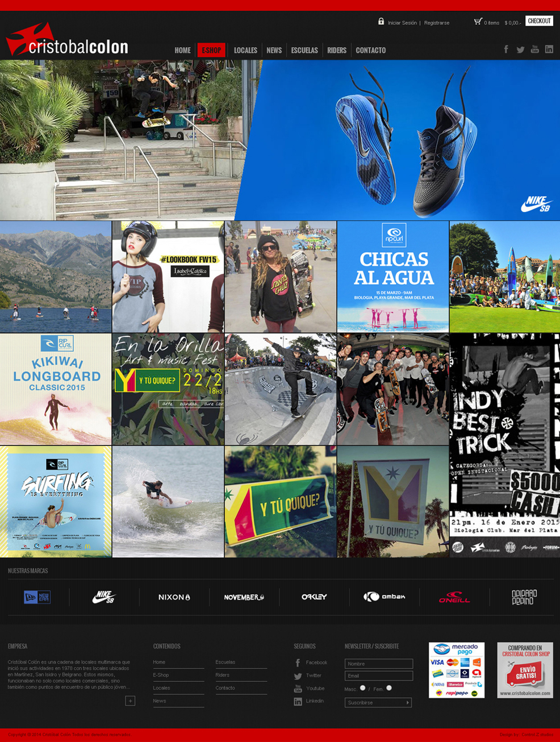The width and height of the screenshot is (560, 742).
Task: Open the shopping cart icon
Action: (x=478, y=22)
